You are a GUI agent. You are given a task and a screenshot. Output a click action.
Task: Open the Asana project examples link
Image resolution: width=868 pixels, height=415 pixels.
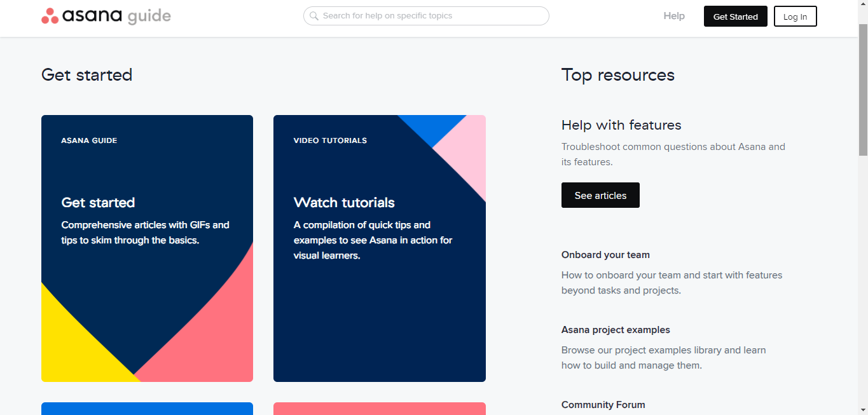point(616,330)
